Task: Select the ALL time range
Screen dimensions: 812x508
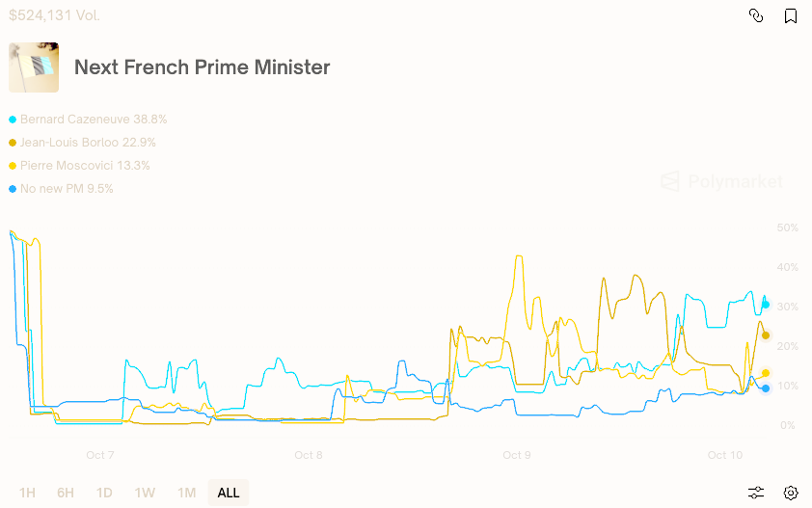Action: [229, 493]
